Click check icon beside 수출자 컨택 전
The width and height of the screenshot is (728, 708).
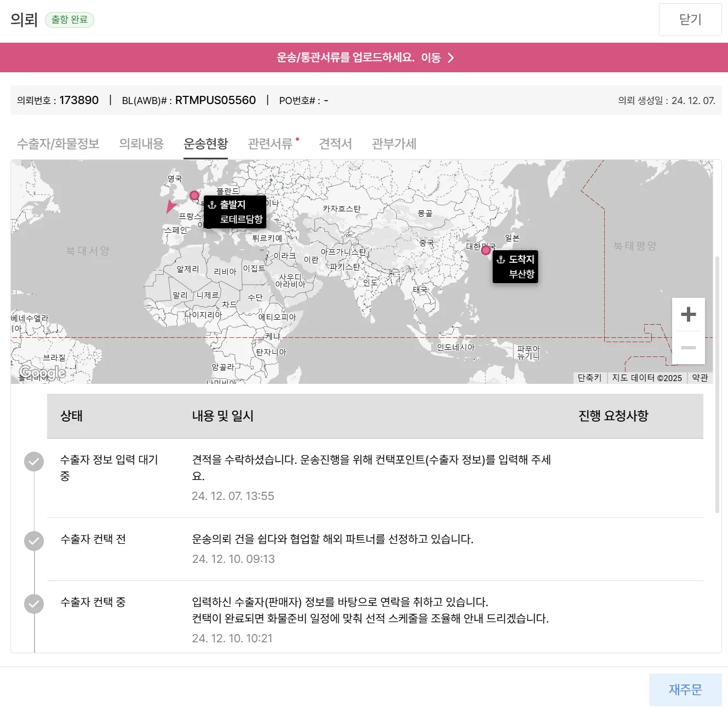click(34, 541)
